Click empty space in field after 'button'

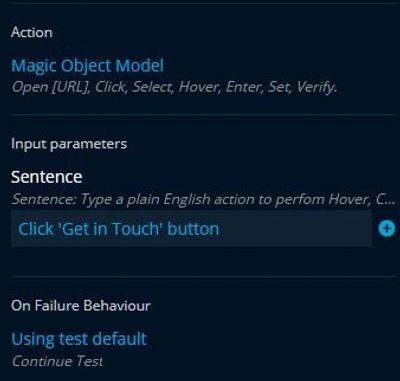(295, 229)
